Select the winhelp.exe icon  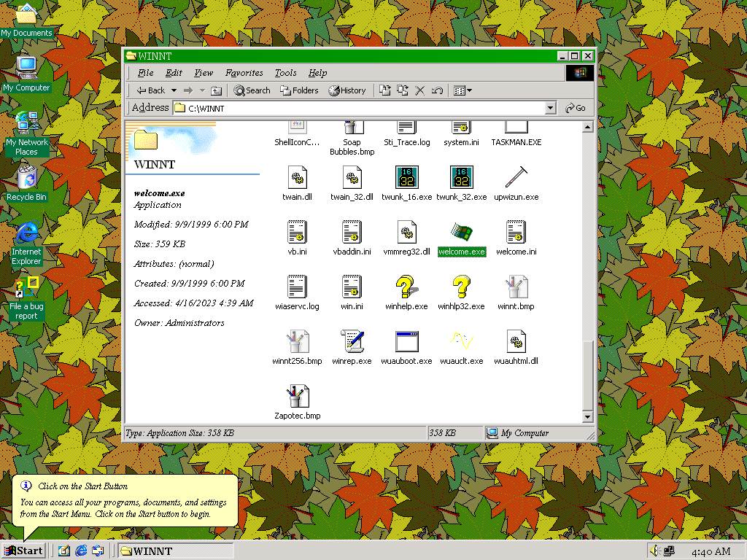click(407, 287)
